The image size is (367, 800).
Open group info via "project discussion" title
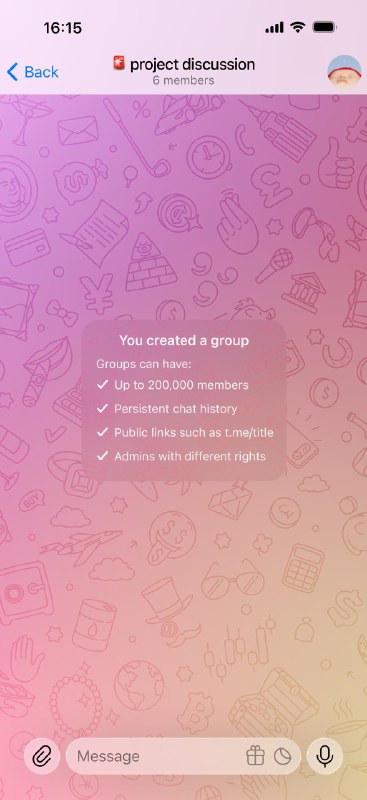[192, 65]
